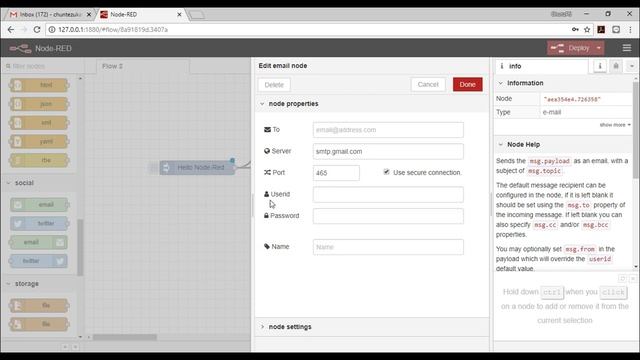This screenshot has width=640, height=360.
Task: Click Done in the email node editor
Action: coord(467,84)
